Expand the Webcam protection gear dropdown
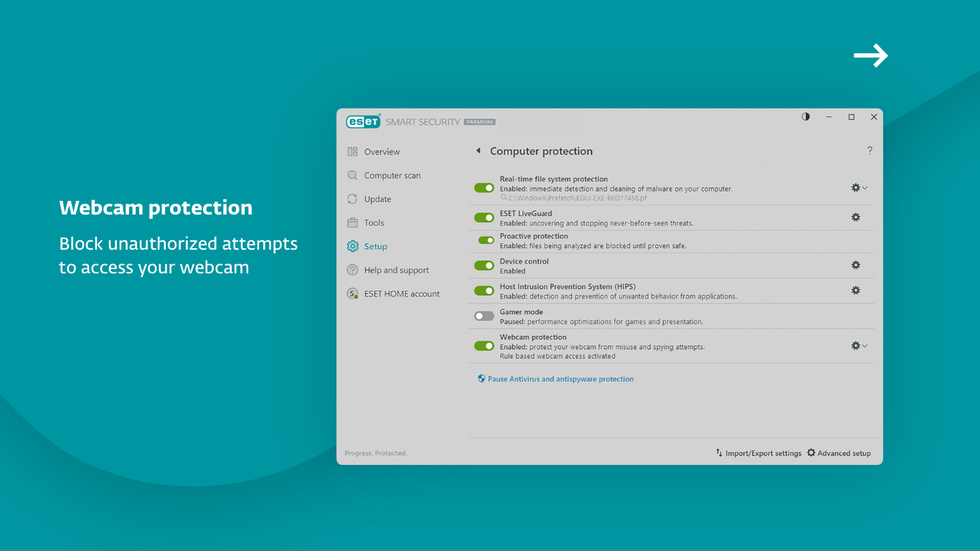 click(x=865, y=345)
